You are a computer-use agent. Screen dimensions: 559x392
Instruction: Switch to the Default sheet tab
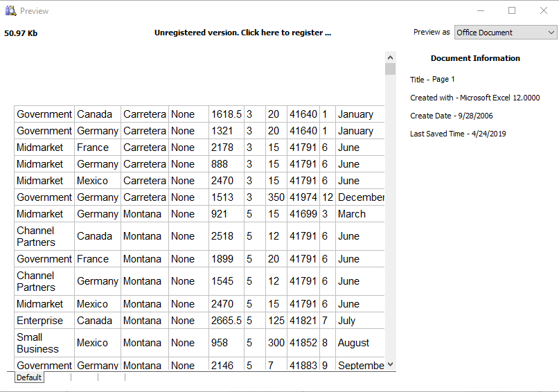(x=29, y=377)
